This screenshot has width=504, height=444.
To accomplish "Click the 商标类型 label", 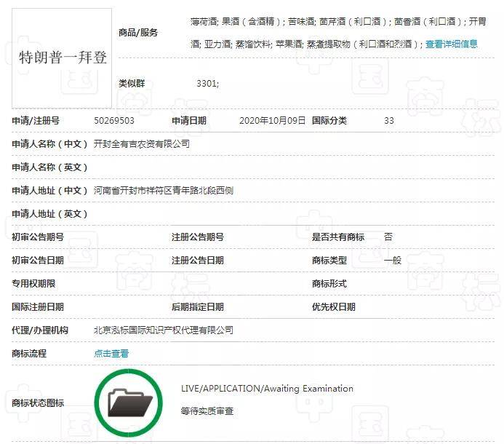I will tap(329, 260).
